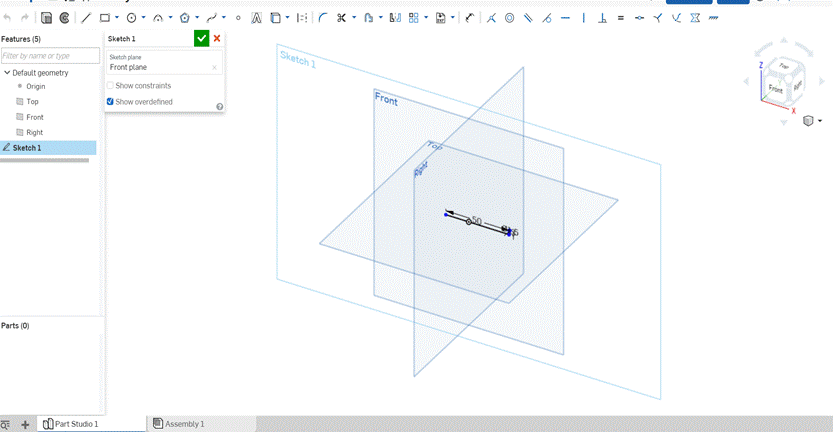The width and height of the screenshot is (833, 432).
Task: Select the Linear pattern tool
Action: pos(414,18)
